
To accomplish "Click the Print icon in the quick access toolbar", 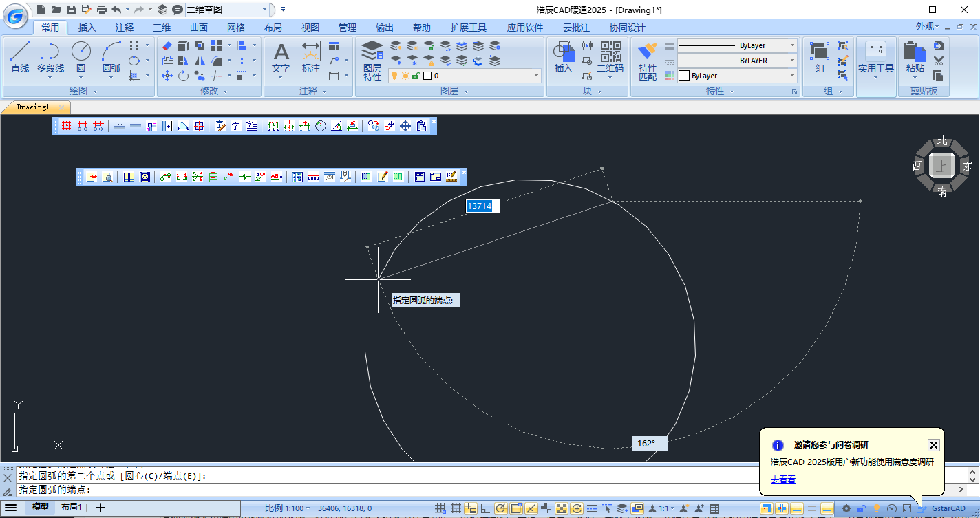I will tap(102, 10).
